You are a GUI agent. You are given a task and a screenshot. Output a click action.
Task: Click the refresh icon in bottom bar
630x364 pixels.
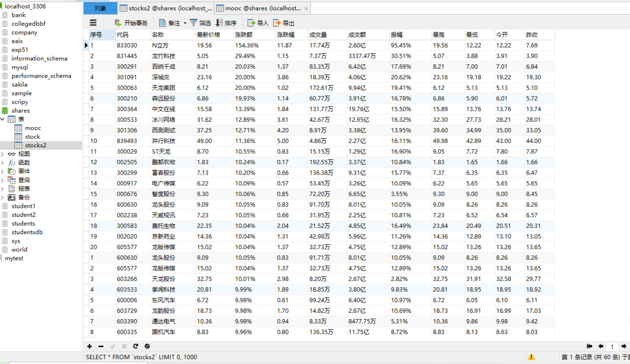135,346
